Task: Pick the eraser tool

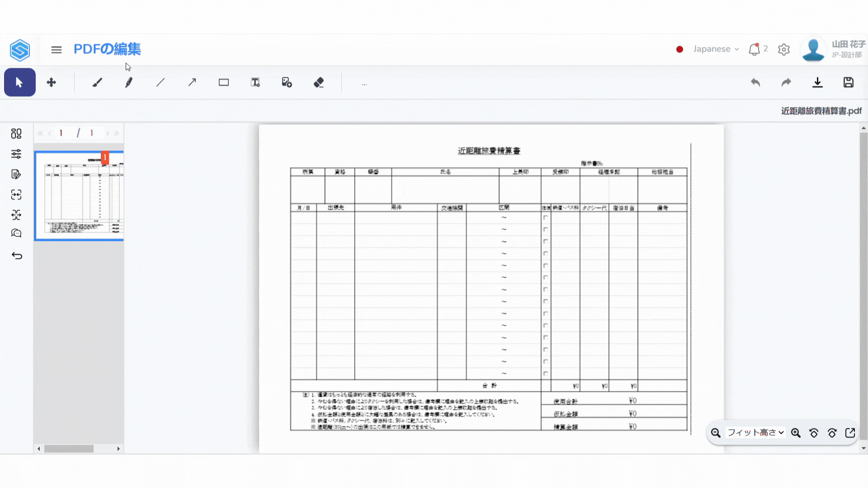Action: tap(319, 82)
